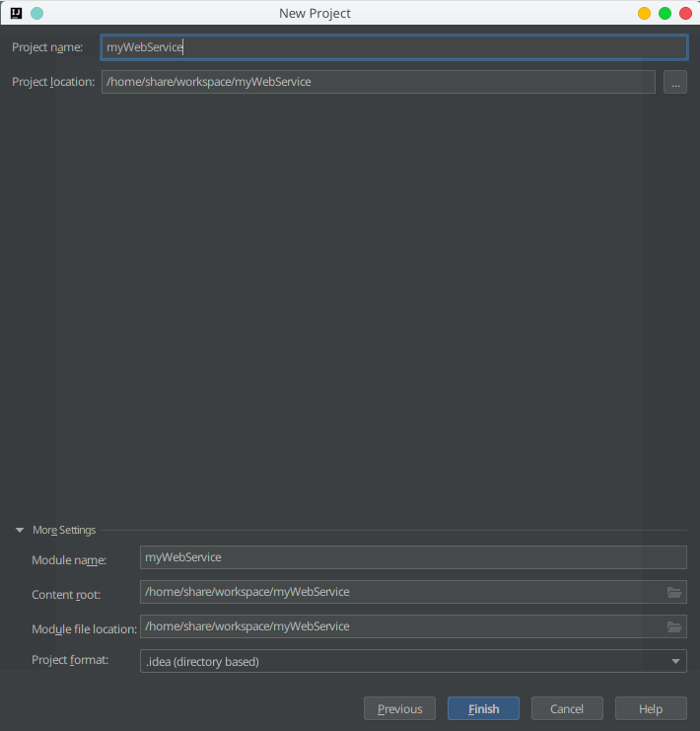Click the New Project window title
Screen dimensions: 700x731
(x=315, y=13)
